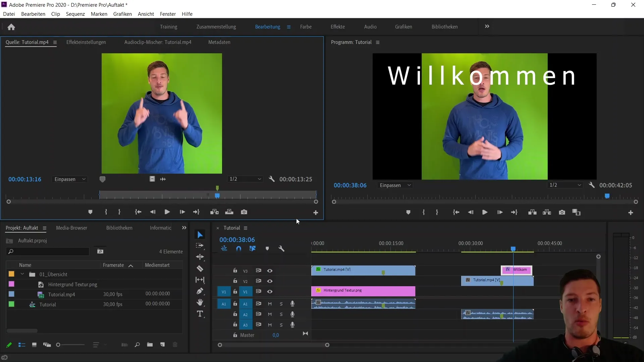Toggle visibility of V3 video track
The image size is (644, 362).
click(270, 270)
